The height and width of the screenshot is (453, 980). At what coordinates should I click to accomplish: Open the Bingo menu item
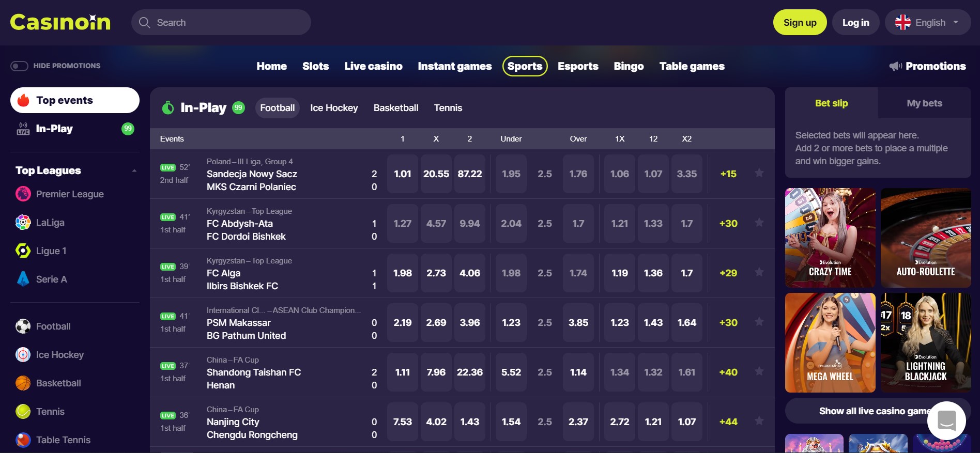click(x=629, y=66)
